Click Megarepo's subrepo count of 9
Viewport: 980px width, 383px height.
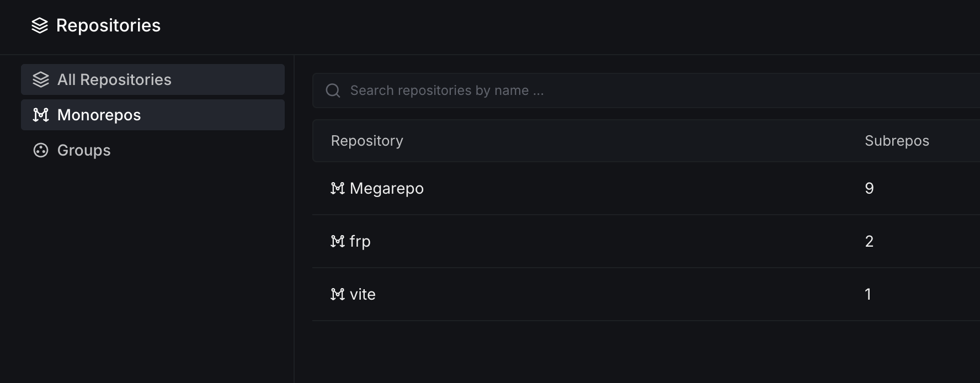(869, 188)
